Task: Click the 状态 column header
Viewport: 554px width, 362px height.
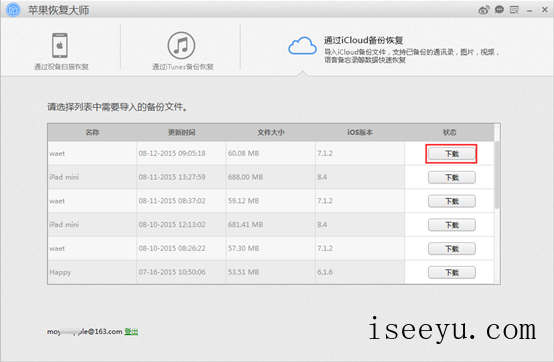Action: (449, 132)
